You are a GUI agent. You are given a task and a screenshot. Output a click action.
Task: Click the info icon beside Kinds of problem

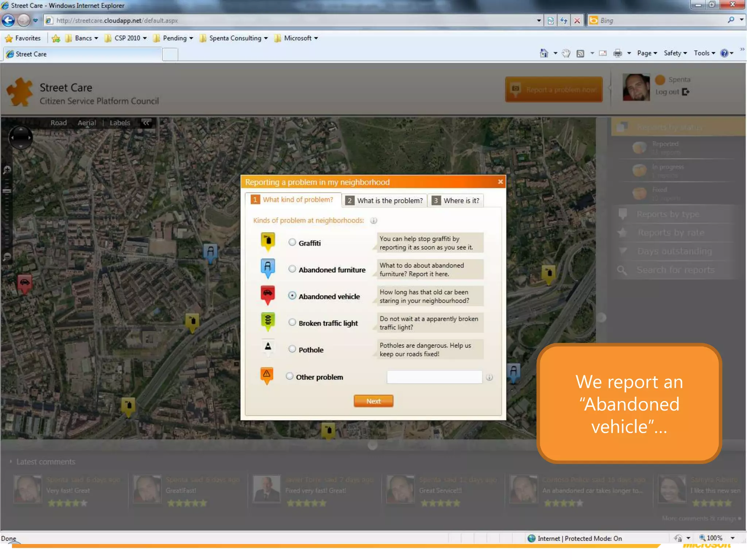click(373, 221)
